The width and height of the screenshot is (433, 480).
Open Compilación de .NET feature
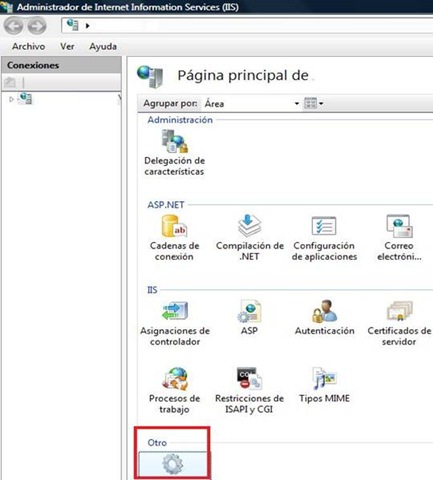249,238
